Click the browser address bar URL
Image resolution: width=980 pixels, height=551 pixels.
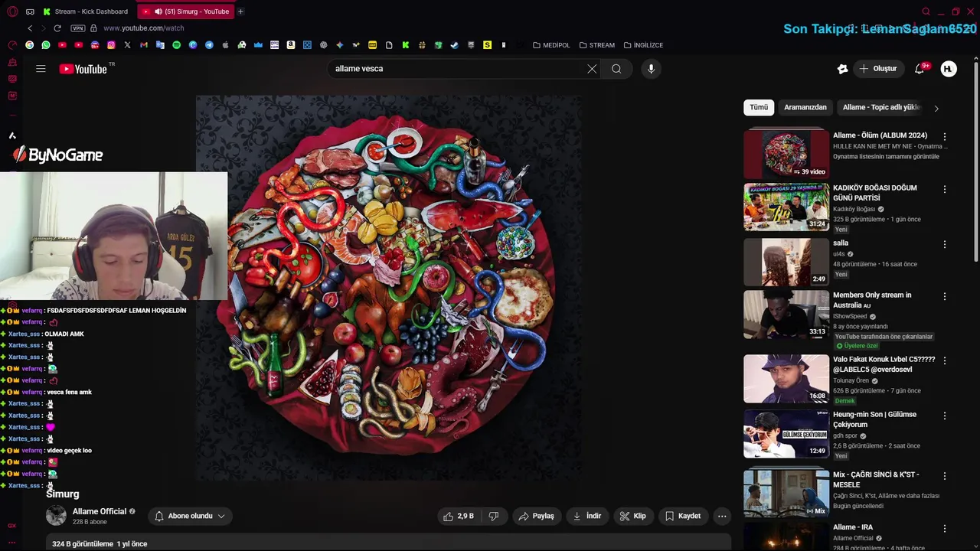[144, 28]
